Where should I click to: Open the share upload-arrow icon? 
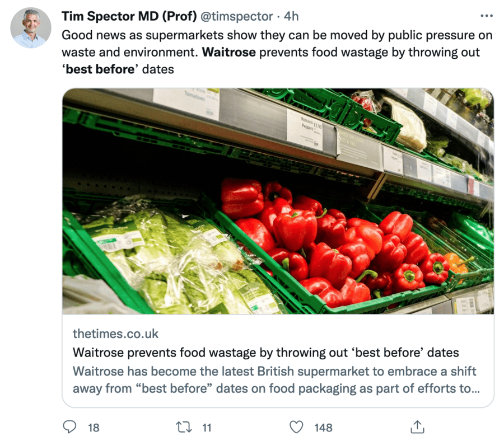point(417,427)
